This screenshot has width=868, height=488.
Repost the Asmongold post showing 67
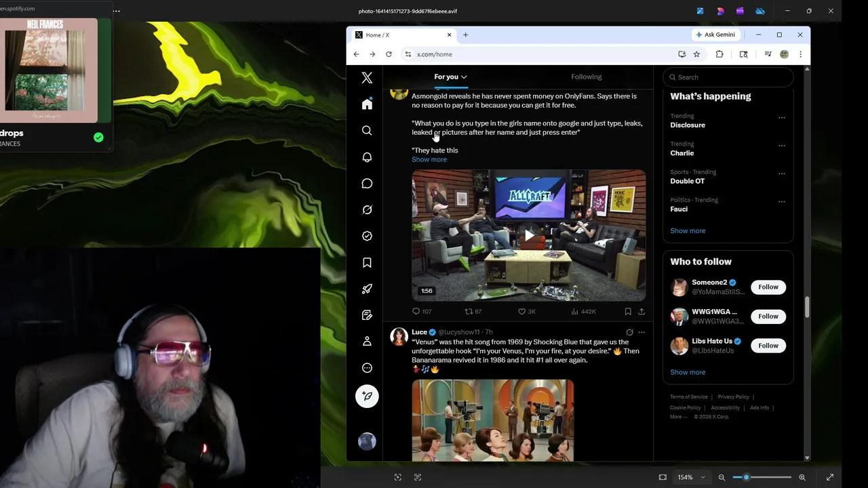pos(473,312)
